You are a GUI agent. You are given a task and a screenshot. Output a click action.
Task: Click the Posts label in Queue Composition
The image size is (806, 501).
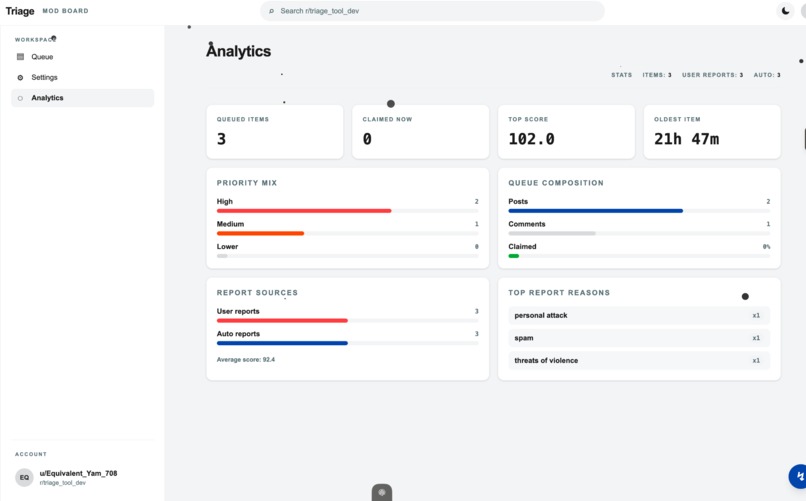[x=518, y=201]
